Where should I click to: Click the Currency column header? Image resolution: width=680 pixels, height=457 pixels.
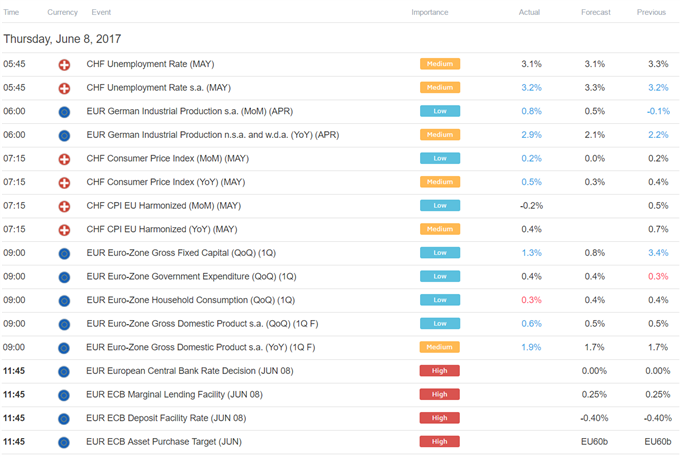coord(62,12)
